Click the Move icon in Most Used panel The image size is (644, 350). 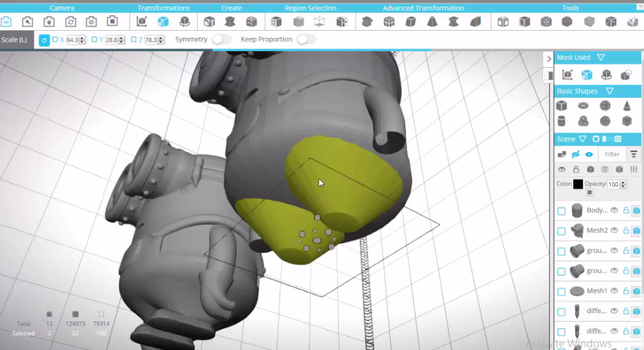(568, 75)
